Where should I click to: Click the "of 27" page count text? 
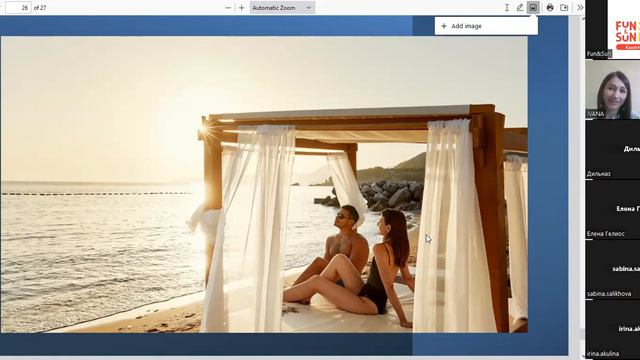[x=40, y=8]
